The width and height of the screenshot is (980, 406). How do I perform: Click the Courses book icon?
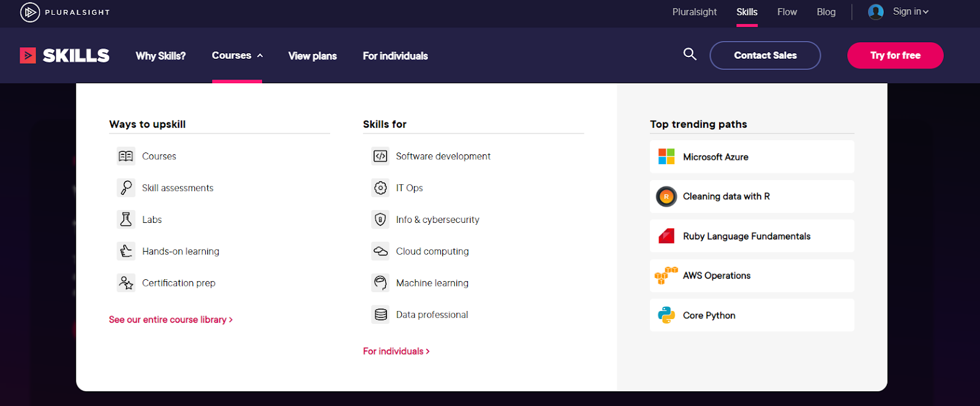point(126,156)
